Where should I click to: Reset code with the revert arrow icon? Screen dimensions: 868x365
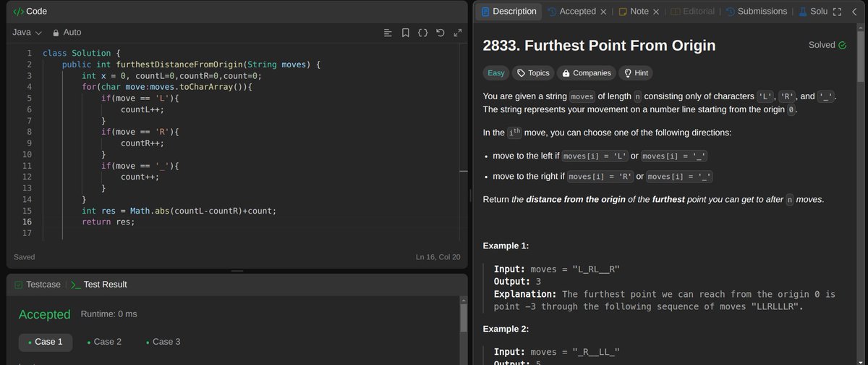point(440,33)
